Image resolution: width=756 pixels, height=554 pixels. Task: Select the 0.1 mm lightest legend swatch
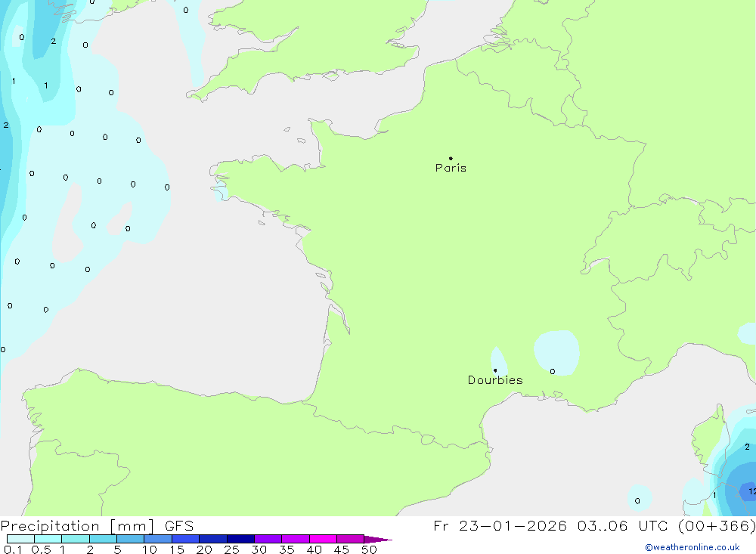click(20, 539)
